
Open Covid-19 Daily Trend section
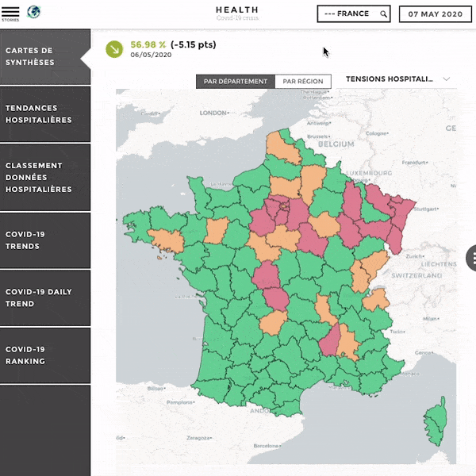(44, 297)
